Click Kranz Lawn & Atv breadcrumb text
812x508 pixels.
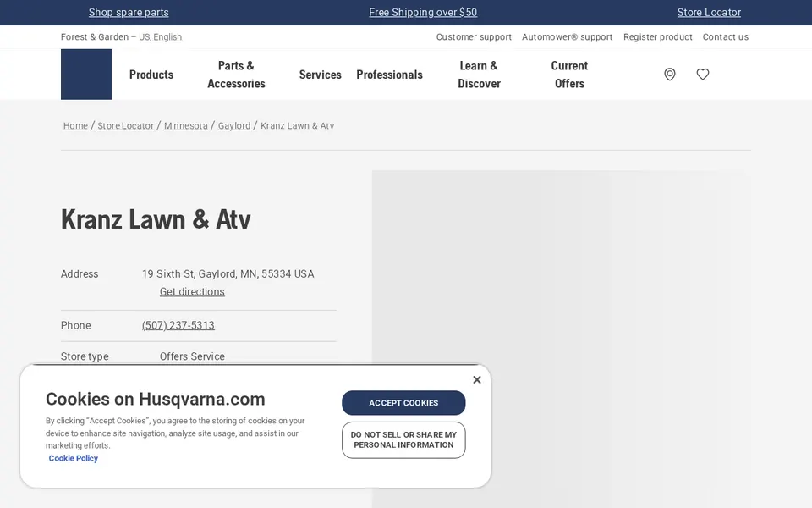pyautogui.click(x=297, y=125)
